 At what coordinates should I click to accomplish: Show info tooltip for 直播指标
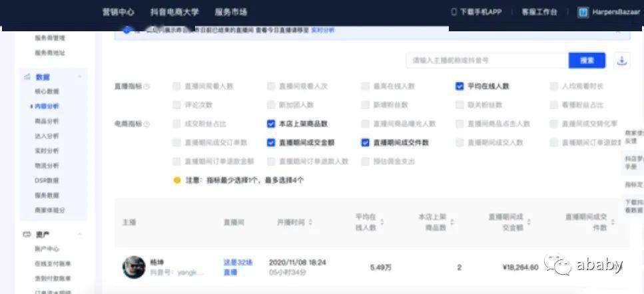(x=147, y=86)
